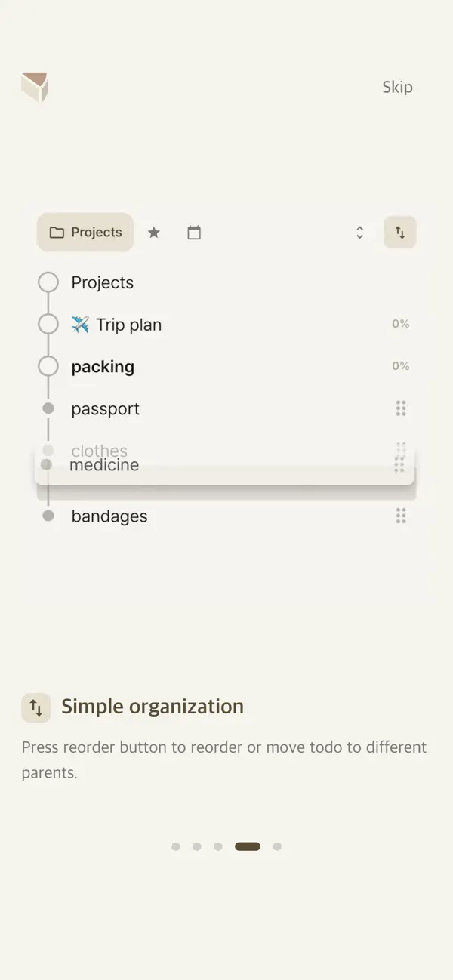The width and height of the screenshot is (453, 980).
Task: Click the Projects folder icon
Action: (57, 233)
